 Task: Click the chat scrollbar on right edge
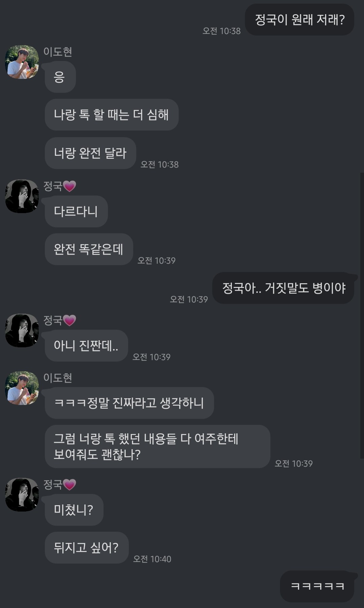[x=362, y=316]
